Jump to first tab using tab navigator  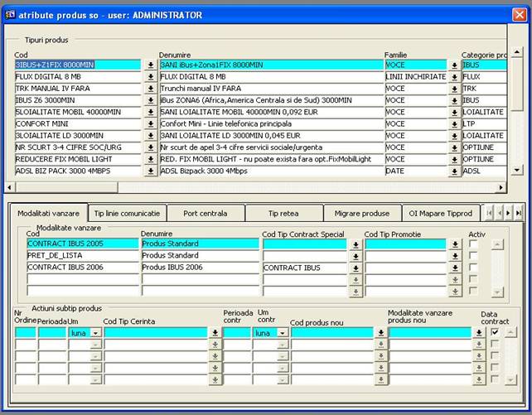coord(490,213)
